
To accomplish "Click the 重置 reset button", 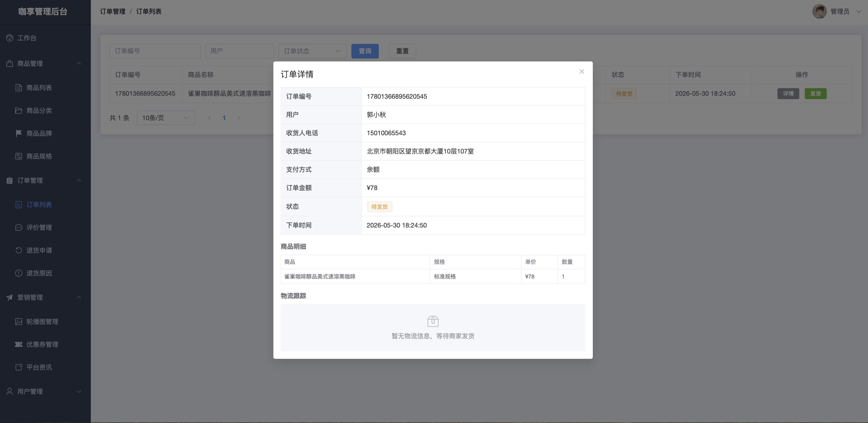I will [402, 51].
